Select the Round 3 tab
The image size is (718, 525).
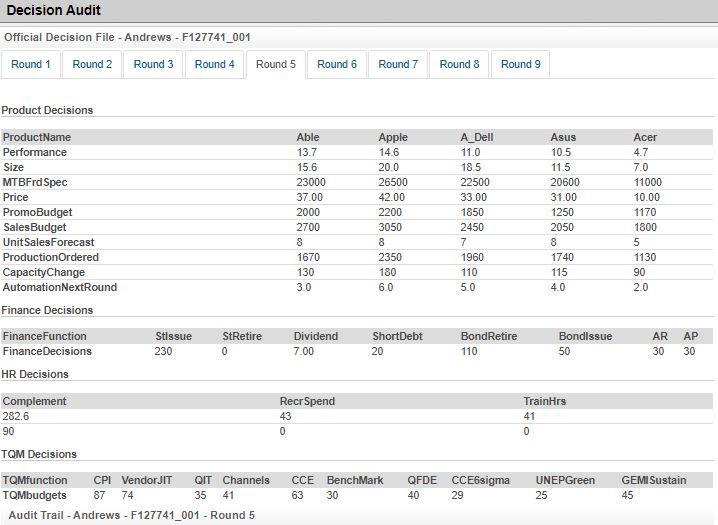point(153,64)
